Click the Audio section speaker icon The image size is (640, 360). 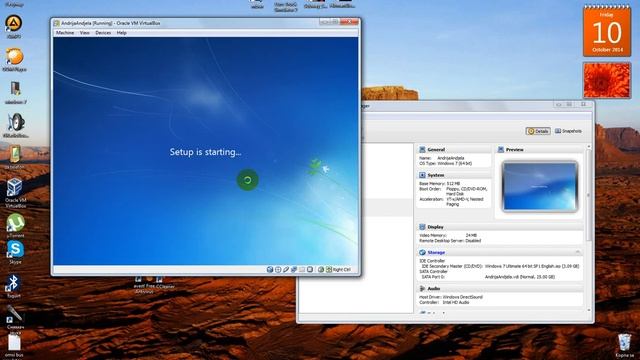tap(422, 289)
